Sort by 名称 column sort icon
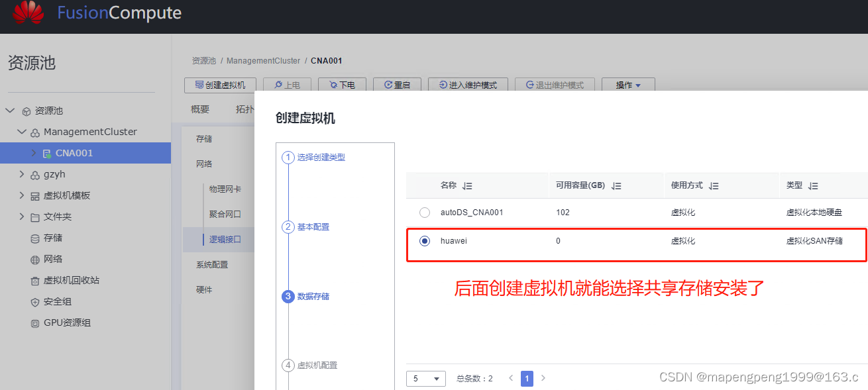868x390 pixels. [467, 186]
